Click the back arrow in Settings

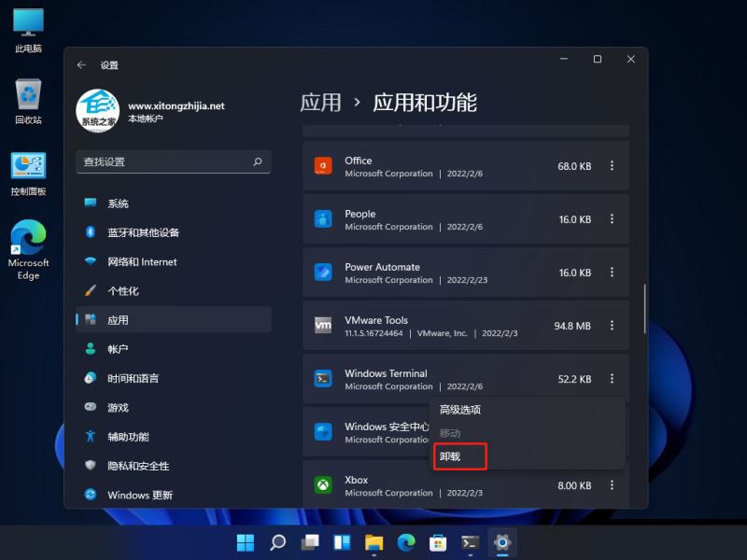pyautogui.click(x=81, y=65)
